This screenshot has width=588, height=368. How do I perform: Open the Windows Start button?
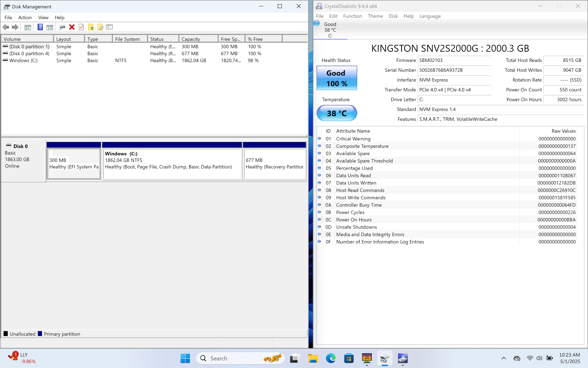[185, 358]
